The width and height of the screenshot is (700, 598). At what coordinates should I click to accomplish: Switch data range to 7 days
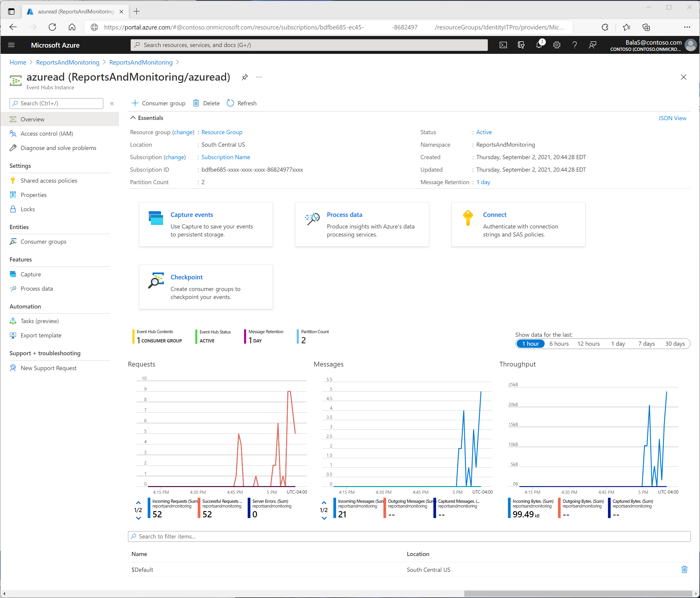[x=646, y=343]
